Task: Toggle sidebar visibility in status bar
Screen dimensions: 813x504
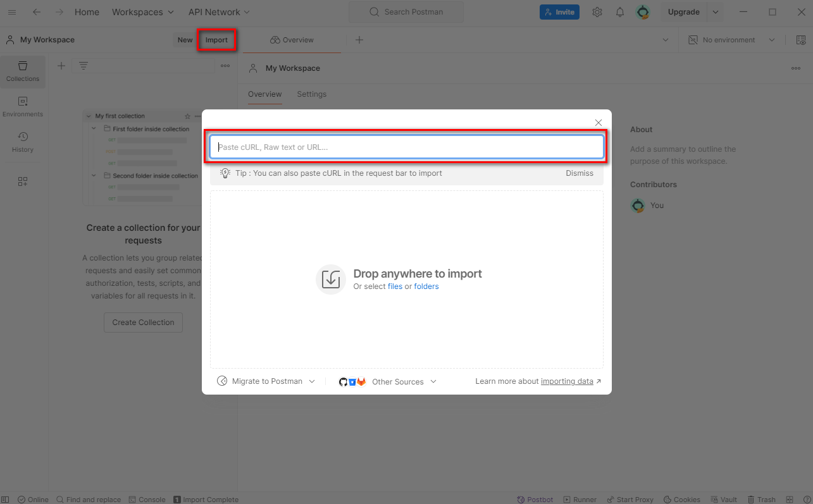Action: (6, 499)
